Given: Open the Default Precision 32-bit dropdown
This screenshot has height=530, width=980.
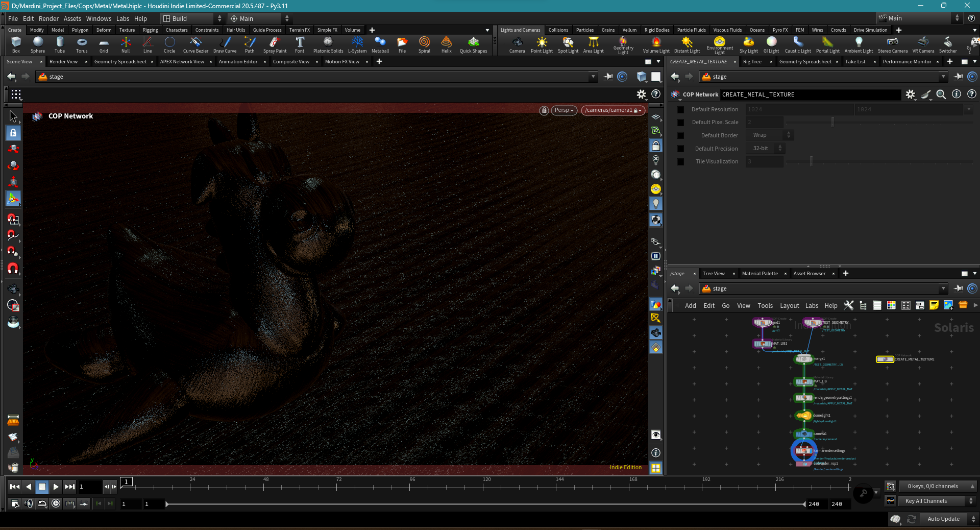Looking at the screenshot, I should point(765,148).
